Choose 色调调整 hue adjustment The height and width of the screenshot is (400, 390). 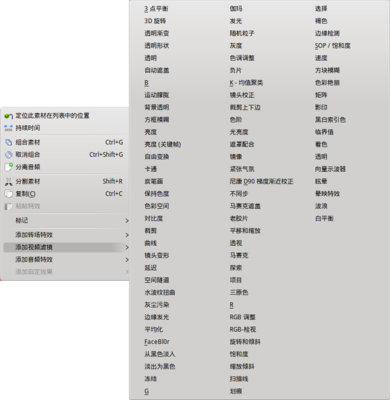242,58
